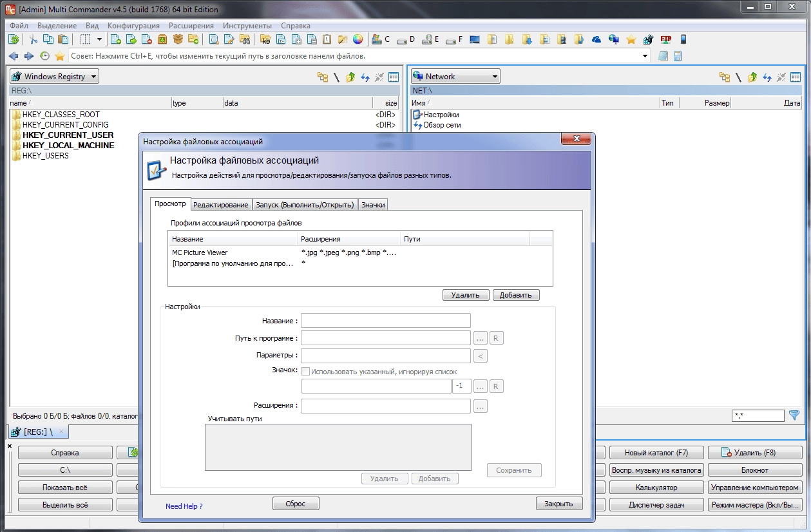Go up a level in Registry panel

click(350, 77)
